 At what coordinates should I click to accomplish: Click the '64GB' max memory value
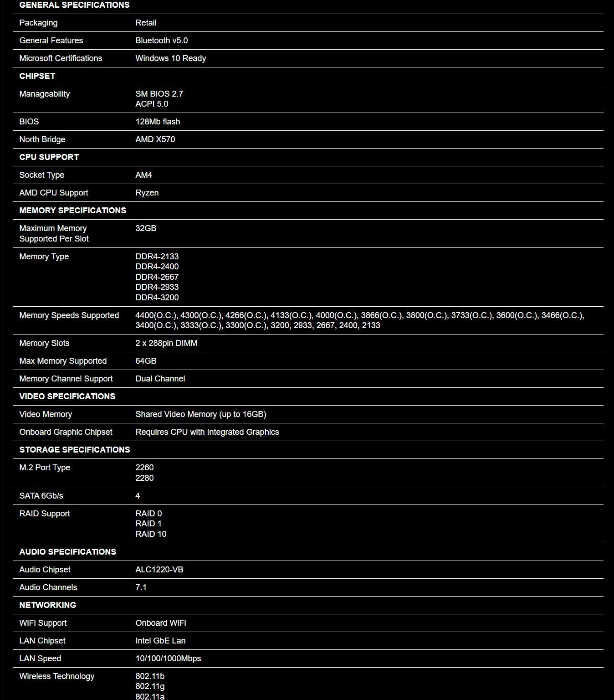tap(146, 361)
